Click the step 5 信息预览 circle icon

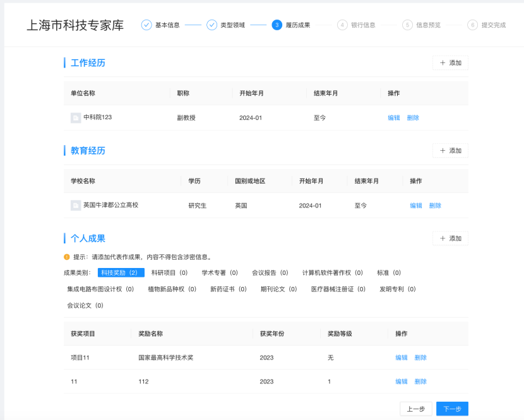[407, 25]
